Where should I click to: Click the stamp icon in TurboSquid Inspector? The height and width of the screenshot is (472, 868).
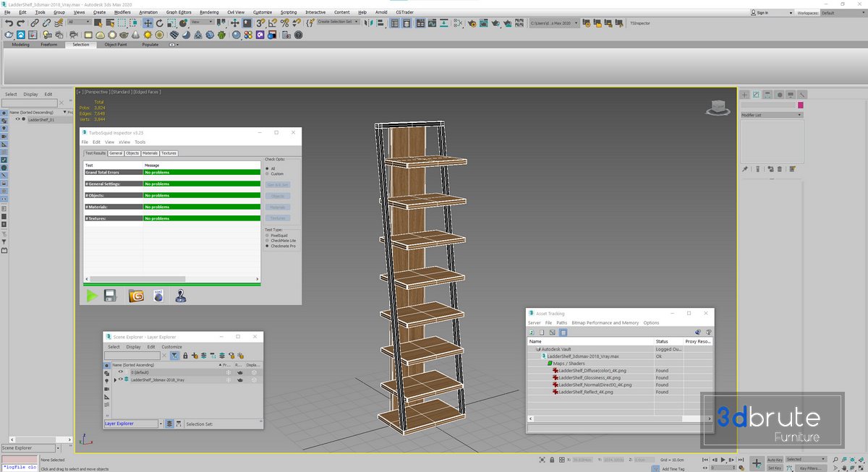coord(181,295)
